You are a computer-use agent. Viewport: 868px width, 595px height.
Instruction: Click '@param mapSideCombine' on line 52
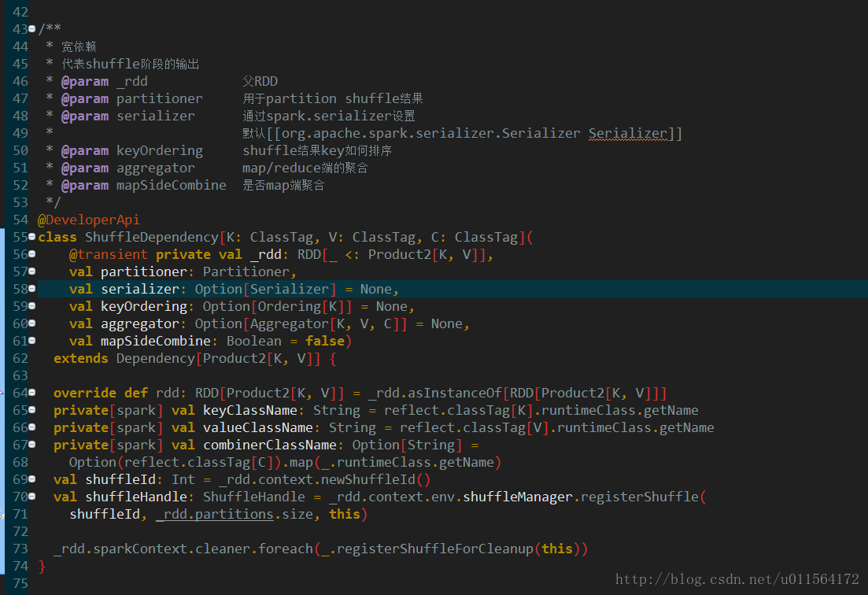tap(144, 186)
